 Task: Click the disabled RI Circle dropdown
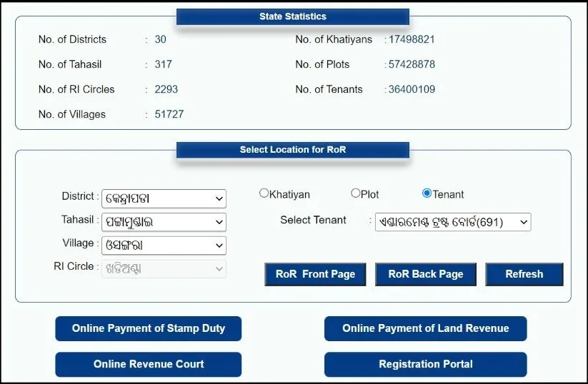(164, 268)
